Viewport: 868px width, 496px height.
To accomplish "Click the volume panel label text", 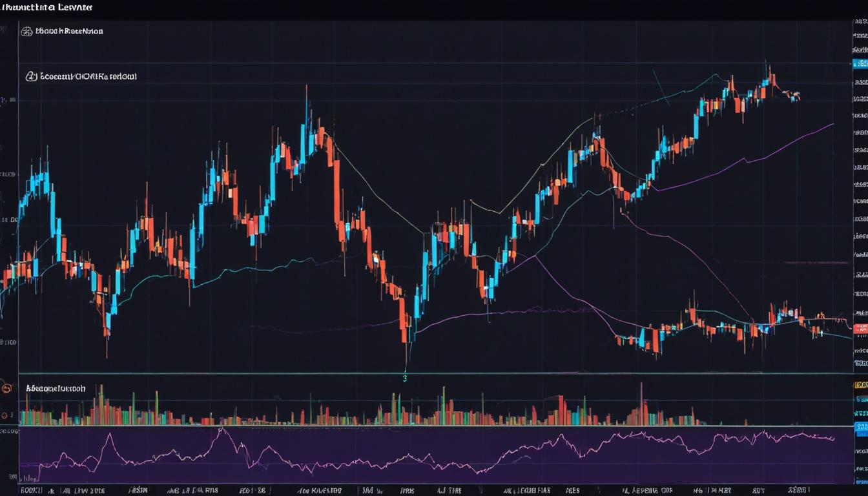I will (55, 388).
